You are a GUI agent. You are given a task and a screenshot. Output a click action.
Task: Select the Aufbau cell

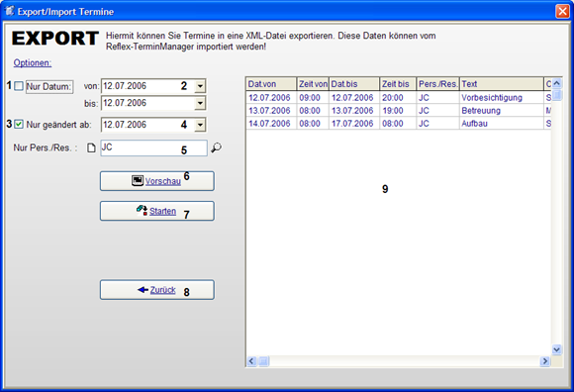(x=502, y=124)
